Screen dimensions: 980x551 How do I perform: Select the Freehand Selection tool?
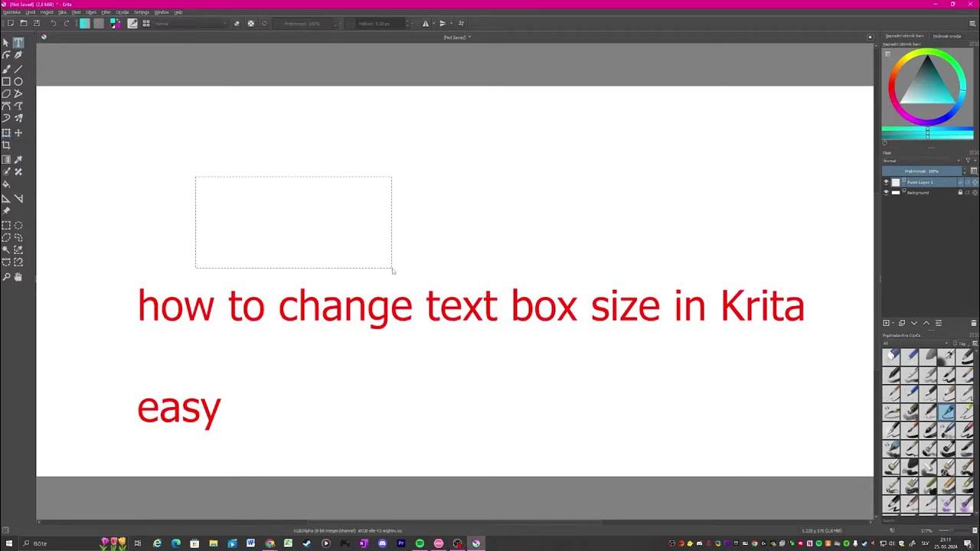coord(18,237)
